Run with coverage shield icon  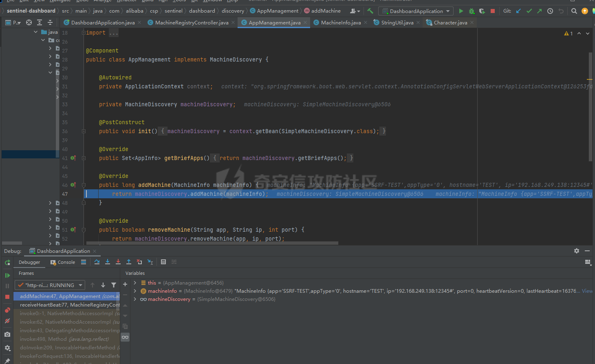tap(482, 11)
